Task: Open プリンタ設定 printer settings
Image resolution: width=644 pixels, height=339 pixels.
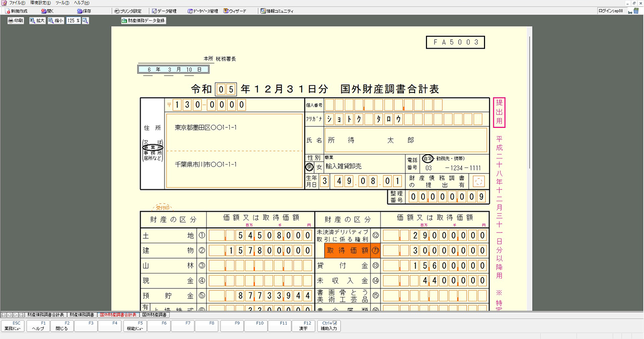Action: pyautogui.click(x=128, y=11)
